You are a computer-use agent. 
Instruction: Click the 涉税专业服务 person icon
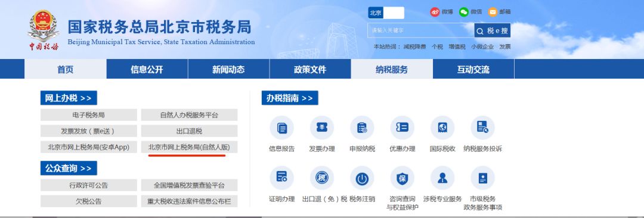coord(442,177)
